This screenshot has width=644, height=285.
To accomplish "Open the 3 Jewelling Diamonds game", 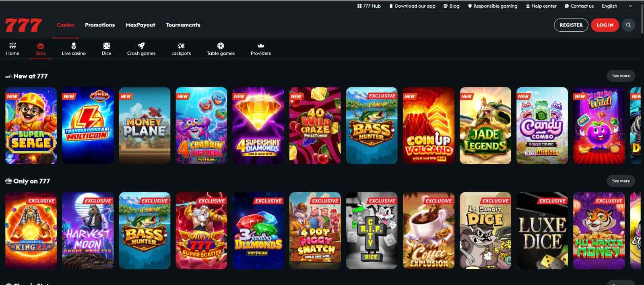I will click(258, 231).
